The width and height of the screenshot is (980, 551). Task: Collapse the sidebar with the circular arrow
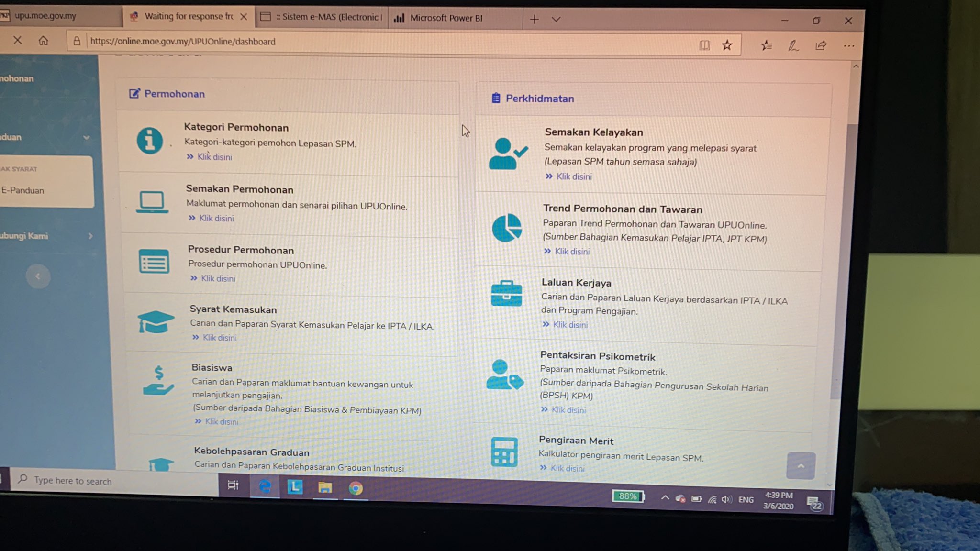(38, 276)
